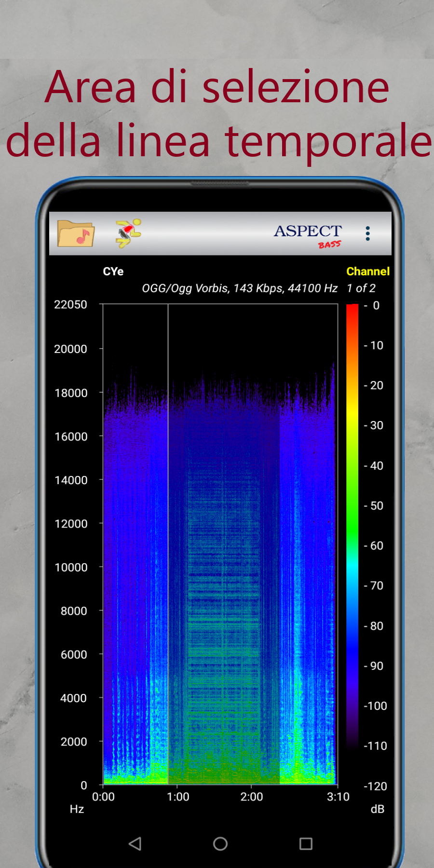Viewport: 434px width, 868px height.
Task: Tap the 2:00 time axis label
Action: pos(252,797)
